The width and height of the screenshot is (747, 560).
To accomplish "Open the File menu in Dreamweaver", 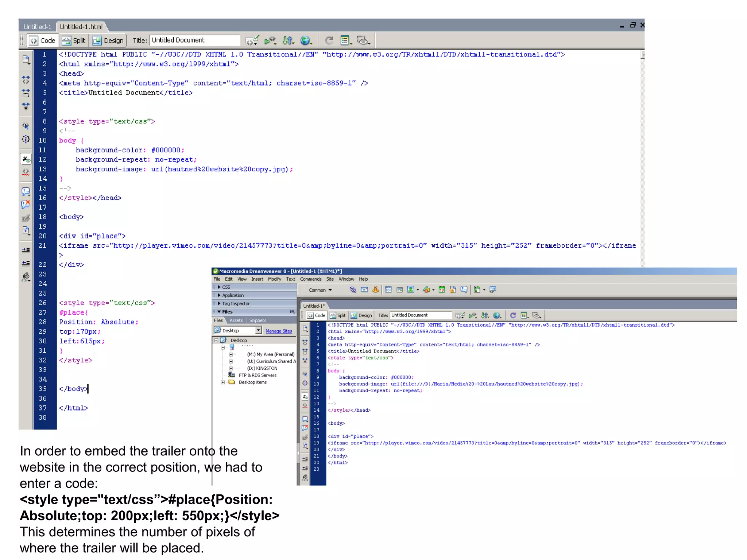I will (x=217, y=279).
